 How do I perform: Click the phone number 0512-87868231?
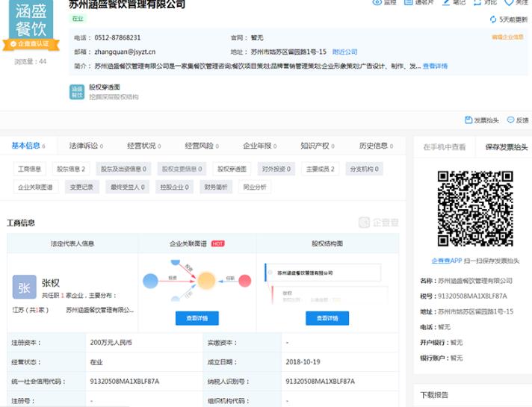pyautogui.click(x=117, y=37)
